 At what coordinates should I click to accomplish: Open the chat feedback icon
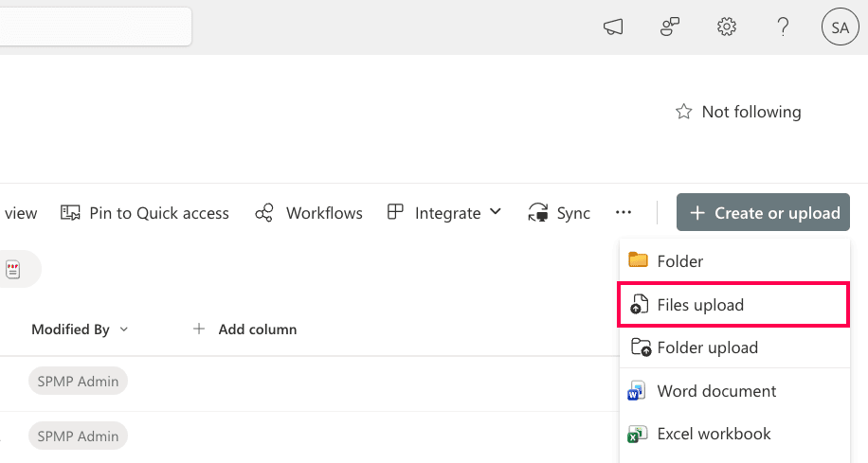pos(670,27)
